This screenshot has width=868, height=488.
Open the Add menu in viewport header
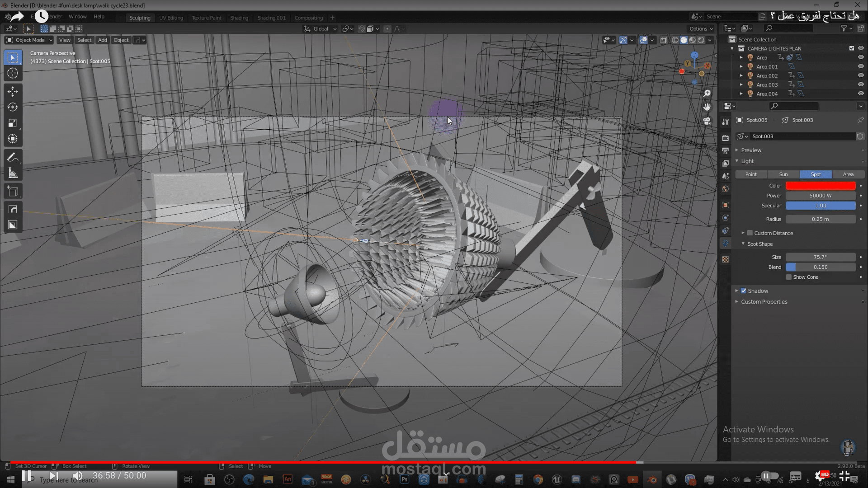[x=103, y=40]
